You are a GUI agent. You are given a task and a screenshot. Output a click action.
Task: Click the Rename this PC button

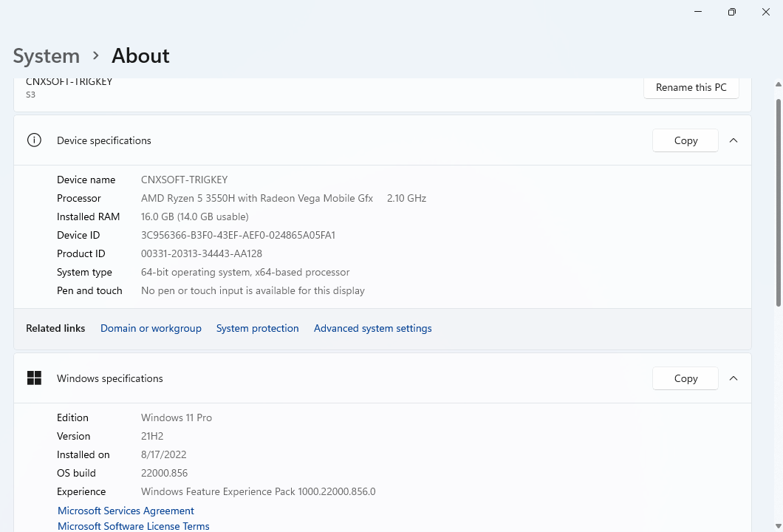(x=691, y=87)
